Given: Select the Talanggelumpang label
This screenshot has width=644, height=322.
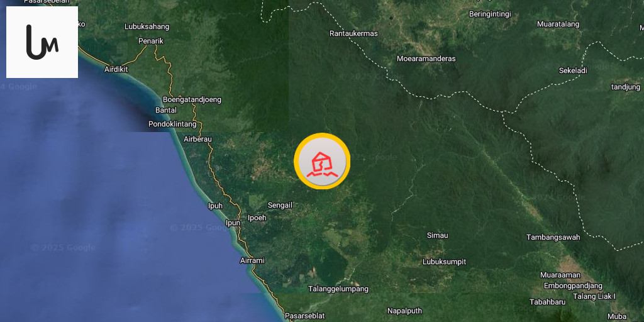Looking at the screenshot, I should (x=338, y=289).
